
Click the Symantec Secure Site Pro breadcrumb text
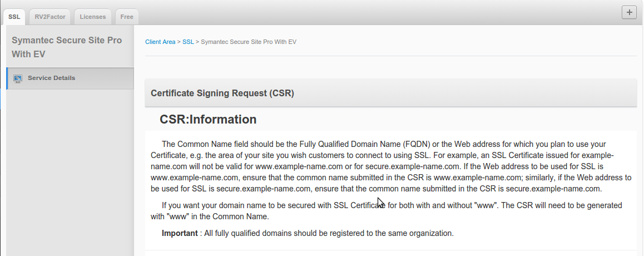click(x=248, y=42)
